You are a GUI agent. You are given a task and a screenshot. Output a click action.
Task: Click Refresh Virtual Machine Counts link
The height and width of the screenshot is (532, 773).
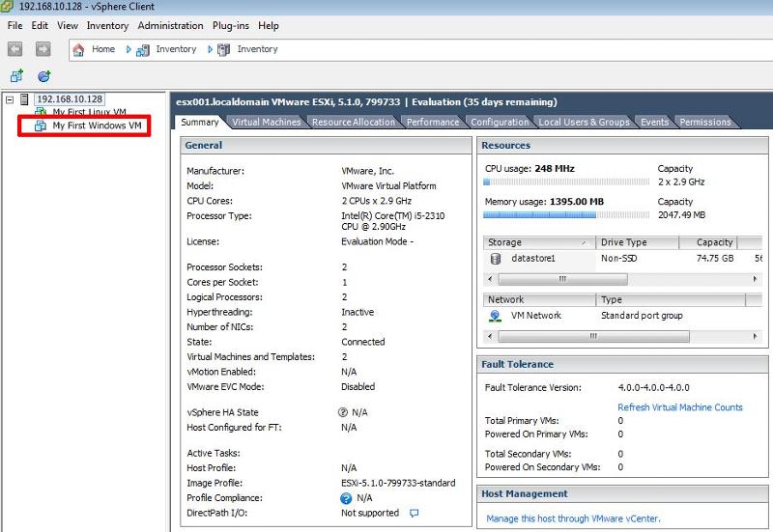(x=680, y=407)
